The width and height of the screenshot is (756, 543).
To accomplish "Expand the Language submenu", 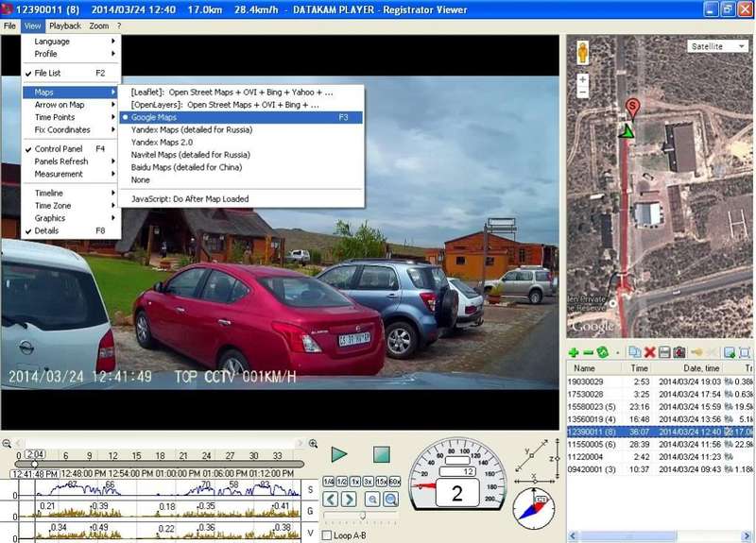I will 71,42.
